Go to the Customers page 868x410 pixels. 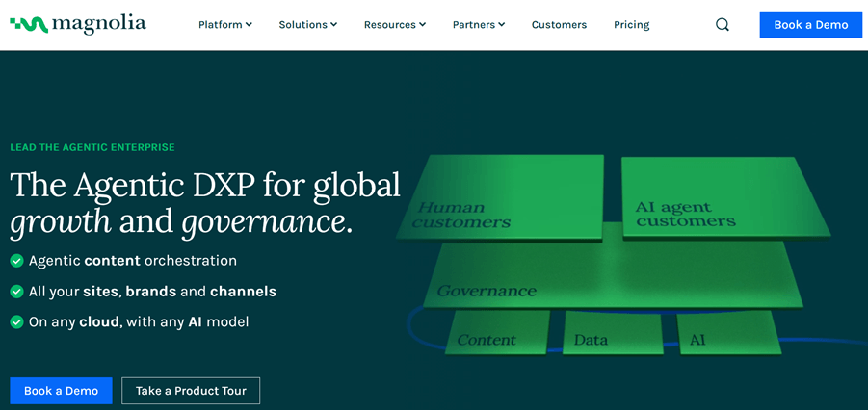click(559, 25)
